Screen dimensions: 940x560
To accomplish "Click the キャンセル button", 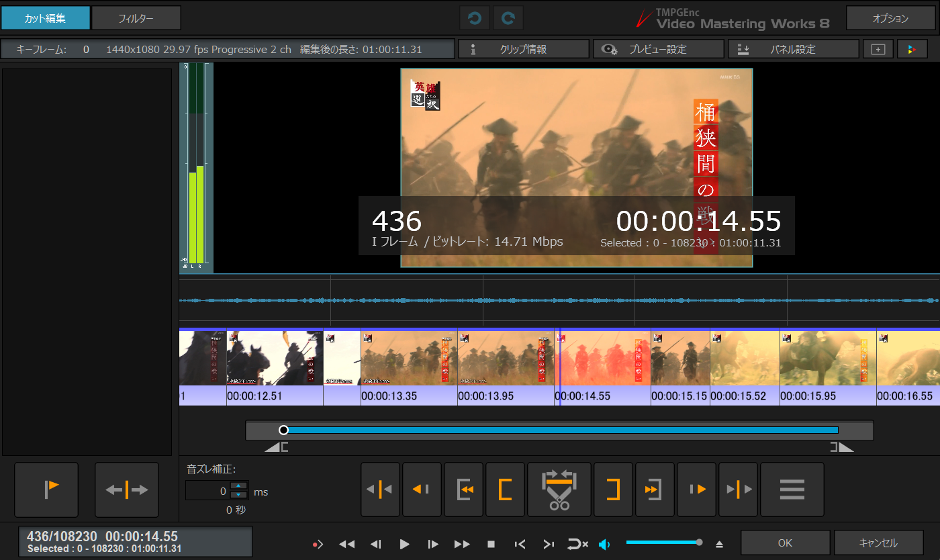I will (878, 543).
